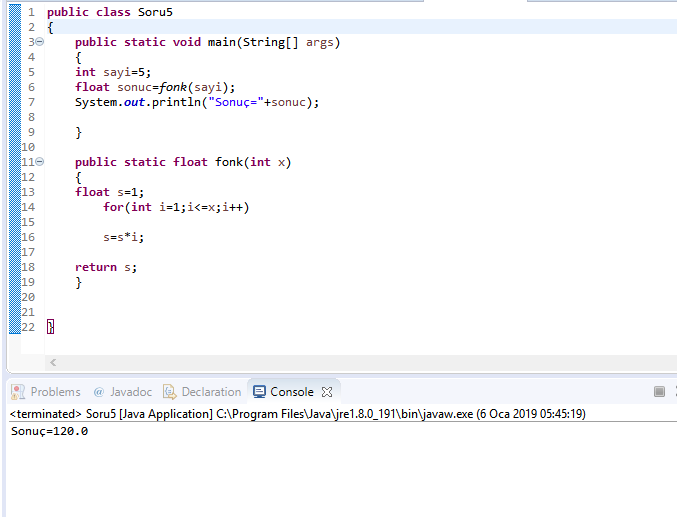Click the 'public static float fonk' declaration
This screenshot has height=517, width=677.
183,162
